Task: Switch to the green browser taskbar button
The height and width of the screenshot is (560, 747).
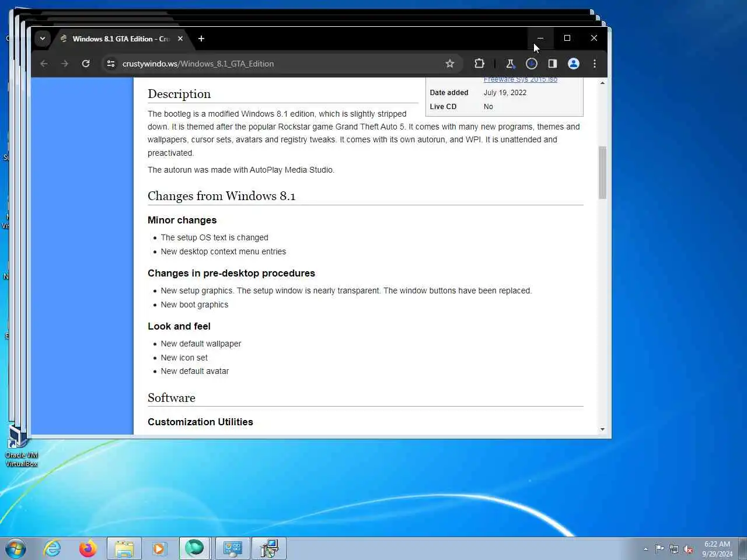Action: pyautogui.click(x=194, y=548)
